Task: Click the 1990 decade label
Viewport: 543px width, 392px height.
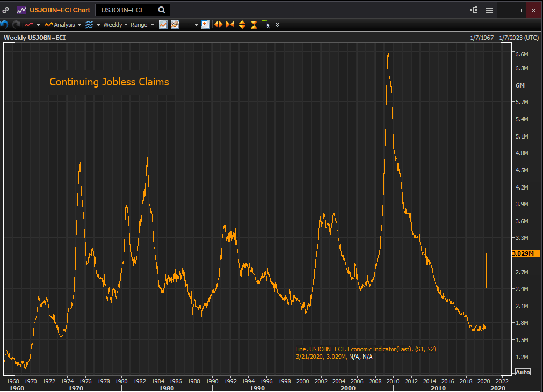Action: coord(257,388)
